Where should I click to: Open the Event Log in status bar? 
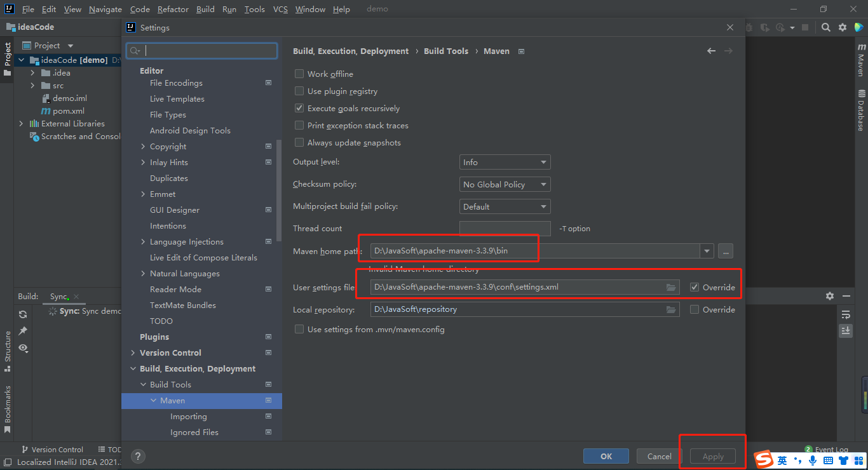(x=826, y=450)
